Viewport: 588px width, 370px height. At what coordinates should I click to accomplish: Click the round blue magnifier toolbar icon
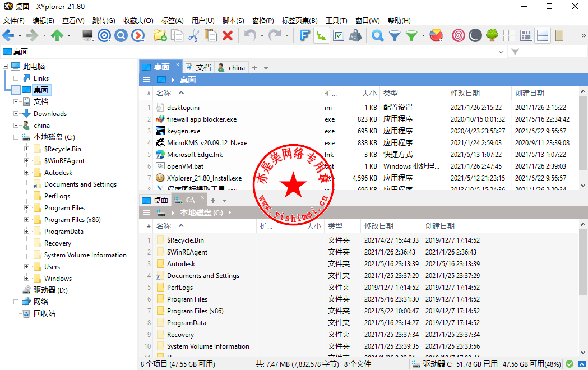(x=121, y=36)
